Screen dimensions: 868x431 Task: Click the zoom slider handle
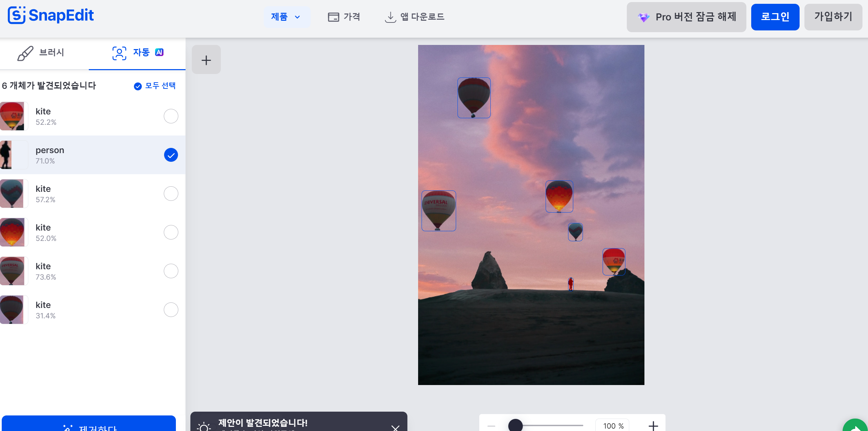coord(516,425)
